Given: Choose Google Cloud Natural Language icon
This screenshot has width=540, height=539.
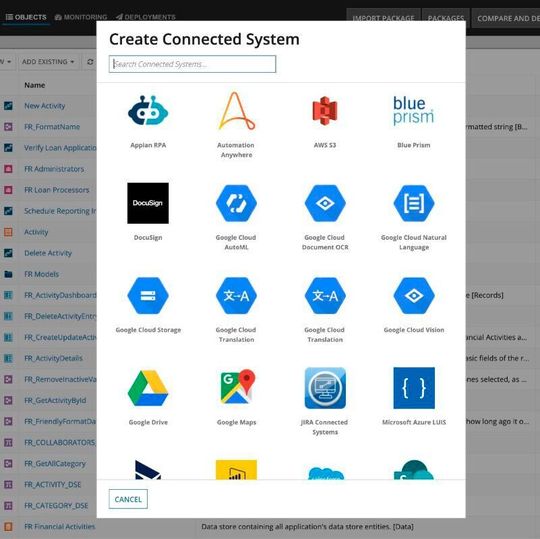Looking at the screenshot, I should pos(414,203).
